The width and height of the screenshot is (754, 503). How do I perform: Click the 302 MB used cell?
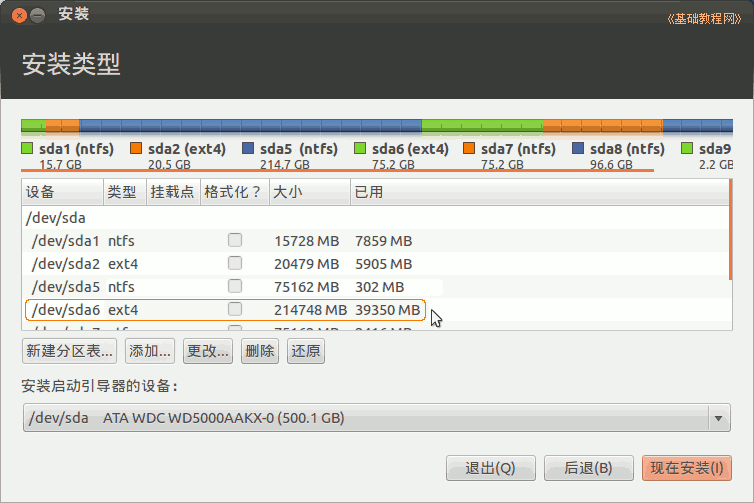[x=379, y=287]
